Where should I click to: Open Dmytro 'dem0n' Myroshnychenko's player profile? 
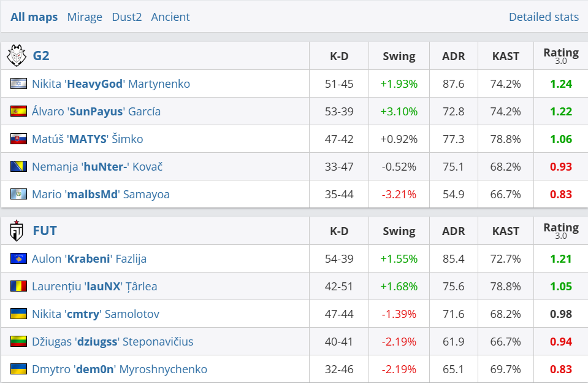(x=120, y=369)
